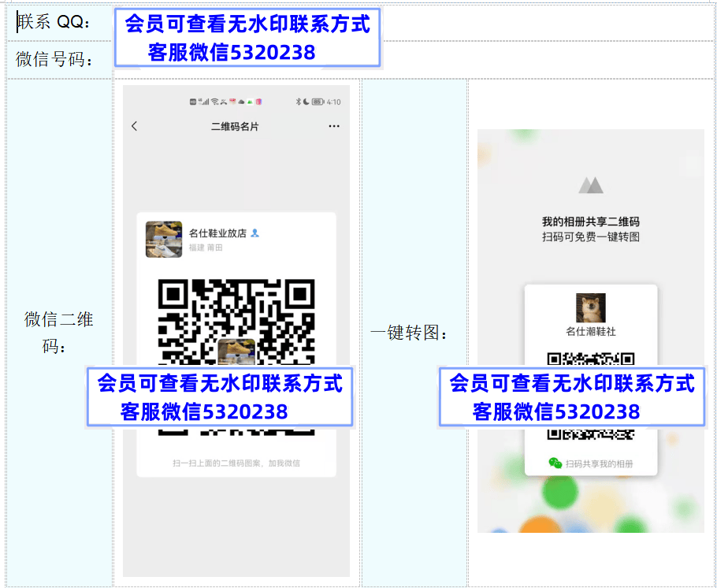
Task: Open the three-dot menu on 二维码名片 screen
Action: (x=334, y=126)
